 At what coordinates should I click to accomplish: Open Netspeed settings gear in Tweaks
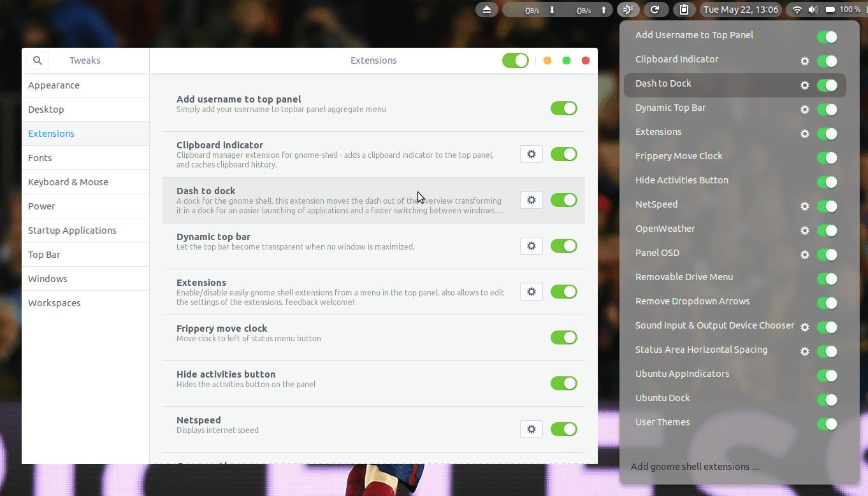(532, 429)
